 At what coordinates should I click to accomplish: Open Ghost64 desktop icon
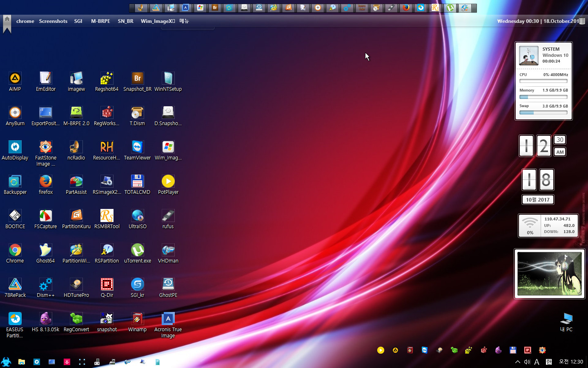[x=46, y=254]
